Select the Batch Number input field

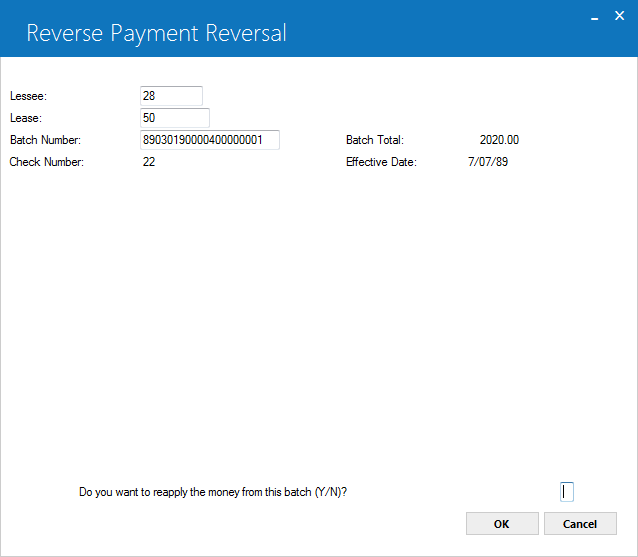tap(210, 140)
